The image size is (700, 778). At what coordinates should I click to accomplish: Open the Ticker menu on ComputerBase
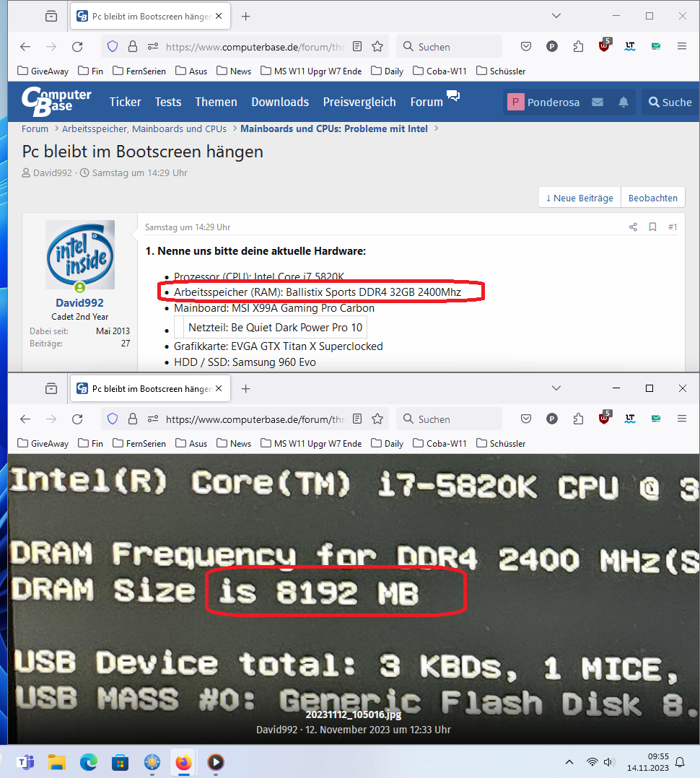pos(125,102)
